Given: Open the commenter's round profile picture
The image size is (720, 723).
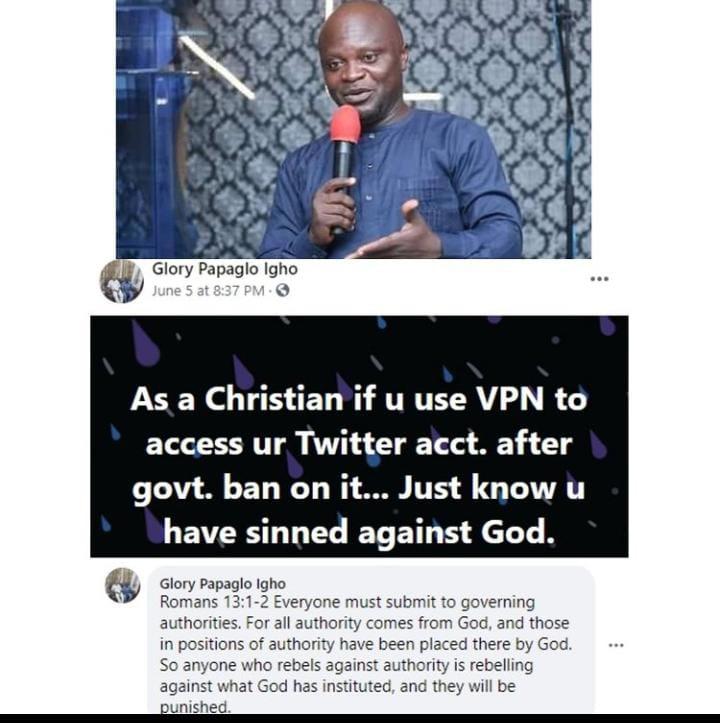Looking at the screenshot, I should (x=123, y=586).
